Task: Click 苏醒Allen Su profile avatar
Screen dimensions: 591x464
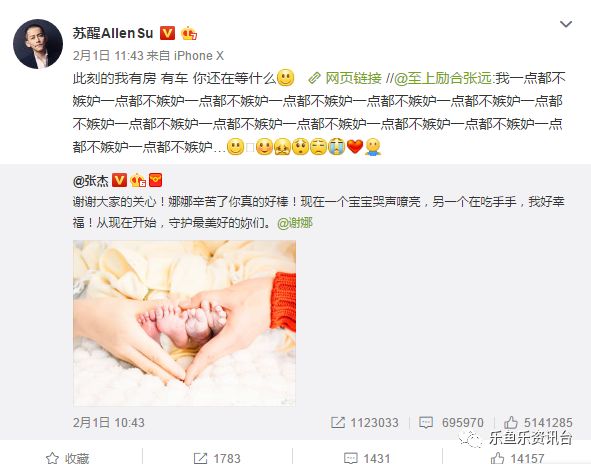Action: pos(38,44)
